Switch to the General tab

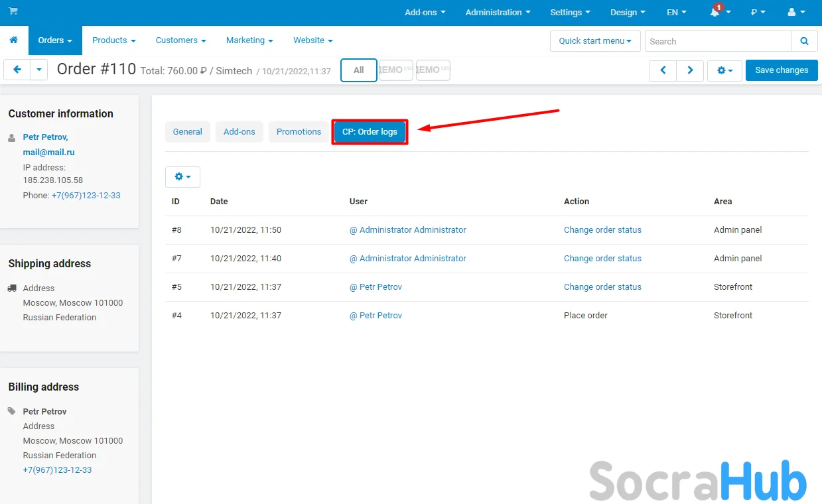(187, 132)
